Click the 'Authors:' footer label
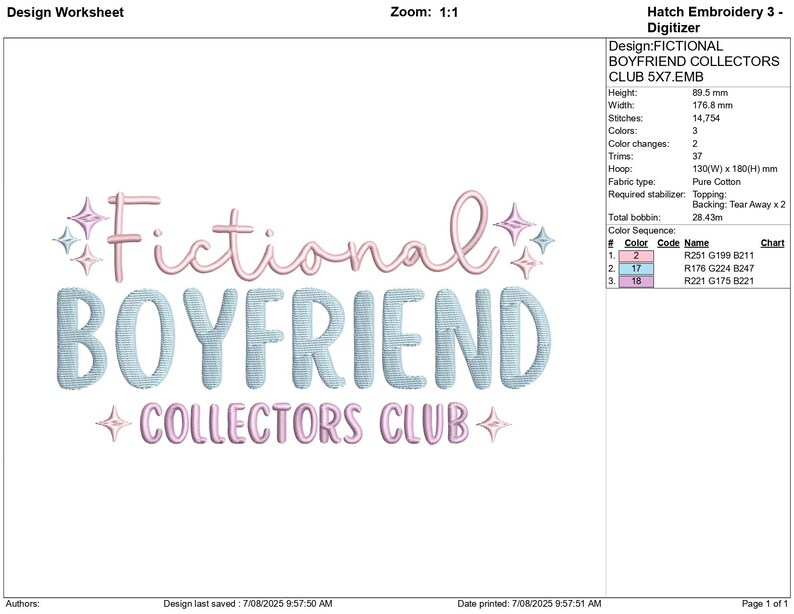This screenshot has height=614, width=794. point(22,603)
